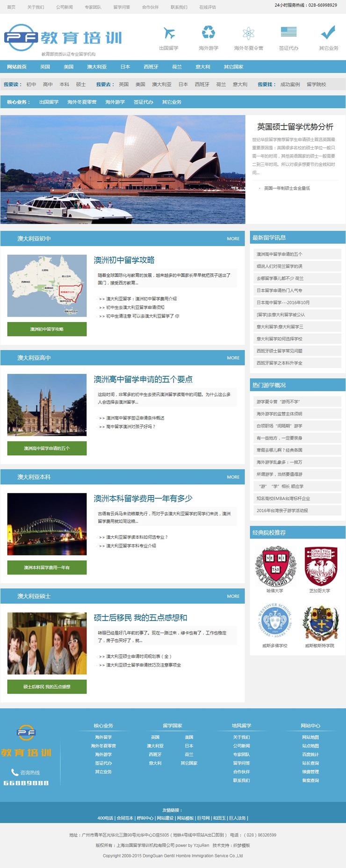Expand MORE in 澳大利亚高中 section
Screen dimensions: 346x868
(233, 358)
